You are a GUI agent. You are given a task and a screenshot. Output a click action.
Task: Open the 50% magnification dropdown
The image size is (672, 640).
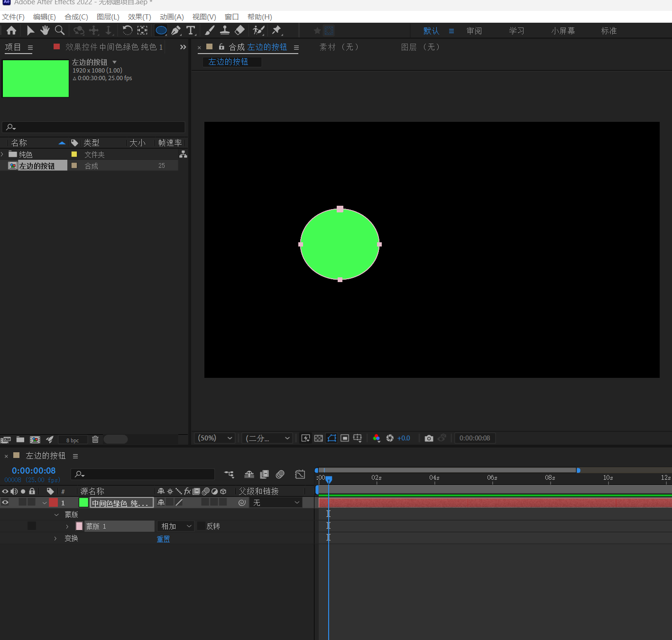pyautogui.click(x=215, y=438)
